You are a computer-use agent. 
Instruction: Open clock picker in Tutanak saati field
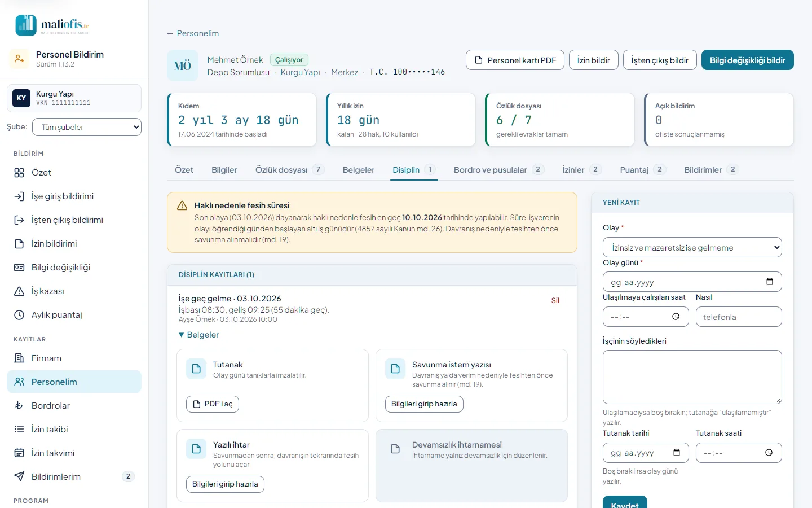coord(769,453)
